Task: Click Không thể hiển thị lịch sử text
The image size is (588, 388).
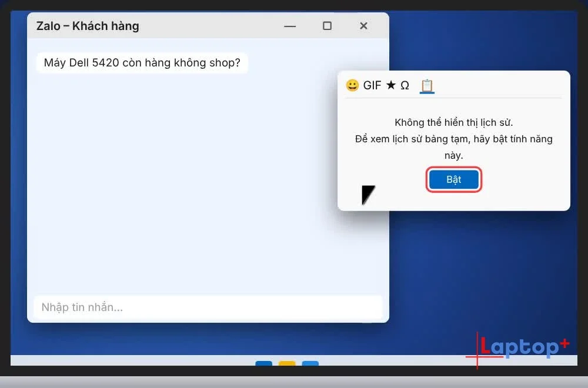Action: pyautogui.click(x=454, y=122)
